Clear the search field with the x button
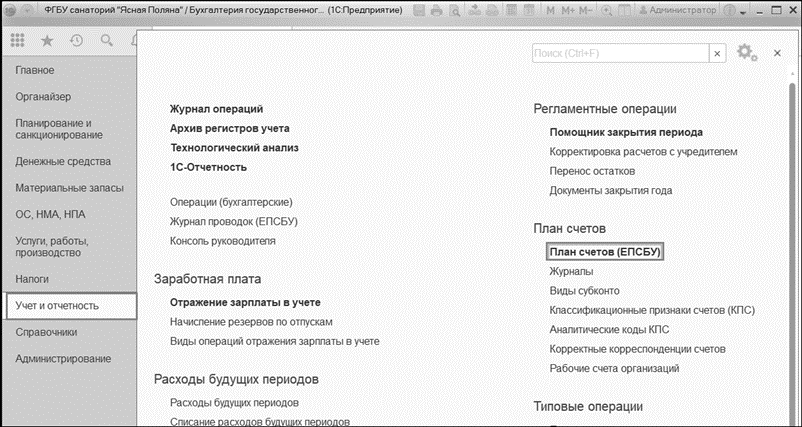This screenshot has height=427, width=802. 717,53
